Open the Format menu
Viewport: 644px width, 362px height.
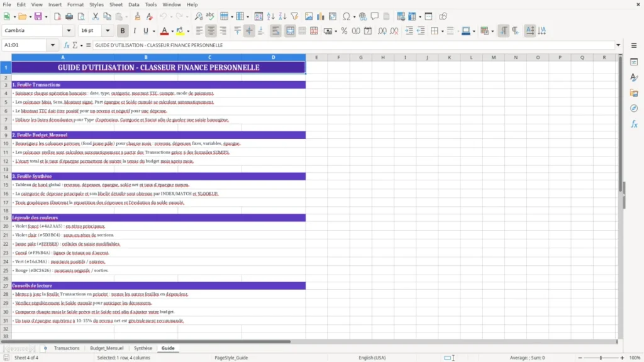click(x=75, y=4)
